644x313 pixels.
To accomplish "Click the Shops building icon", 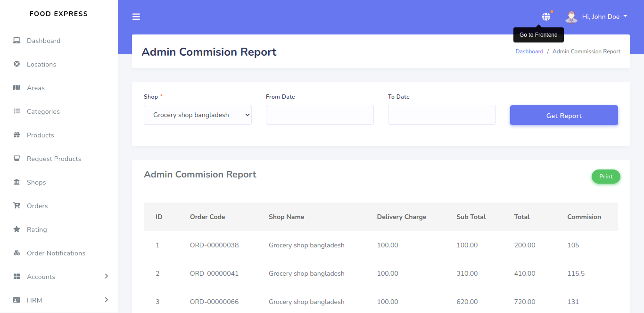I will coord(17,182).
